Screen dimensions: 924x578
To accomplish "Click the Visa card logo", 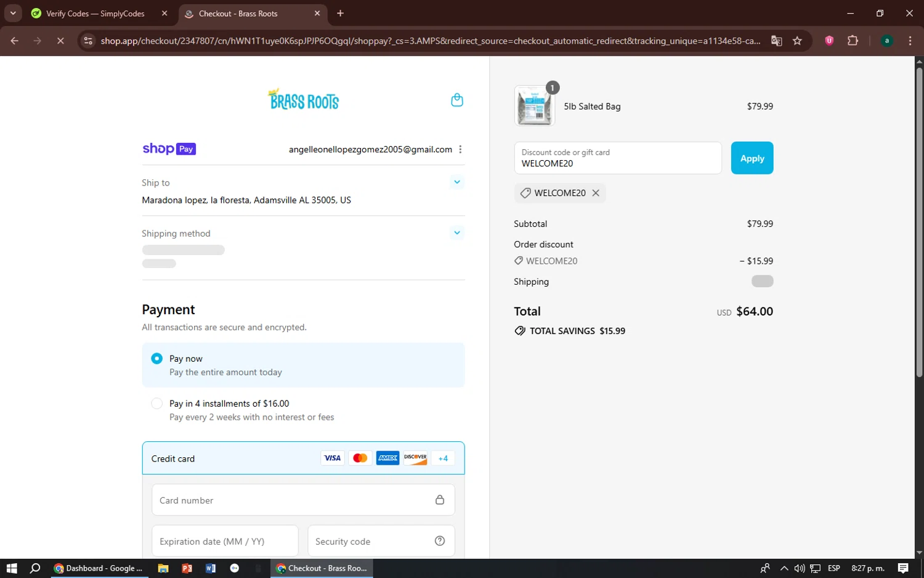I will click(333, 458).
